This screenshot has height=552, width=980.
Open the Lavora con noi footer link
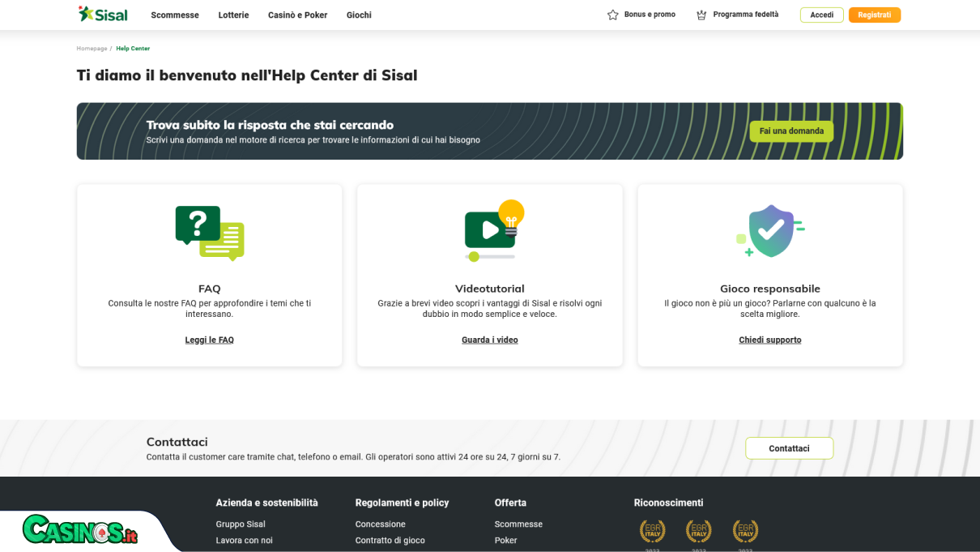(245, 541)
